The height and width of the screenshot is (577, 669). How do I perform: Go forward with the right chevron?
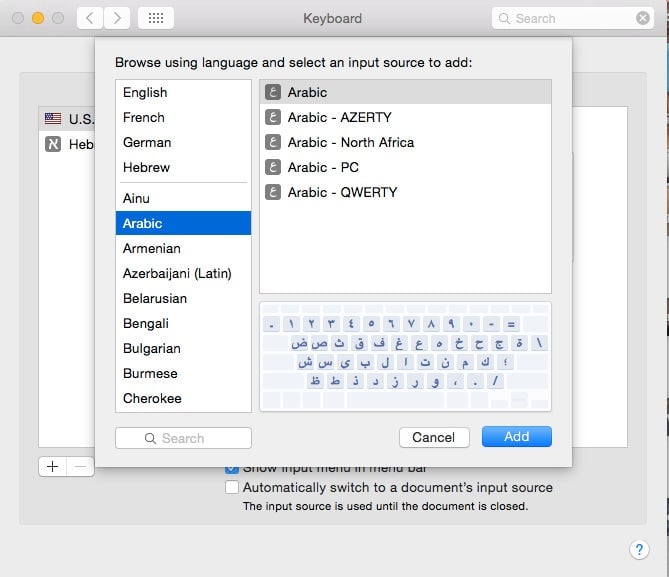[117, 18]
